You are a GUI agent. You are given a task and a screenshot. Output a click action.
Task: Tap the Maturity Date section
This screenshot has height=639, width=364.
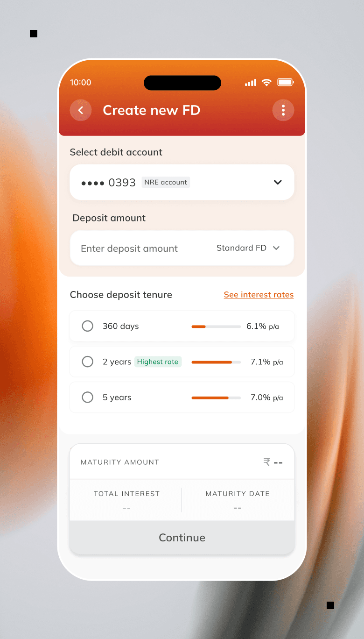pyautogui.click(x=238, y=499)
